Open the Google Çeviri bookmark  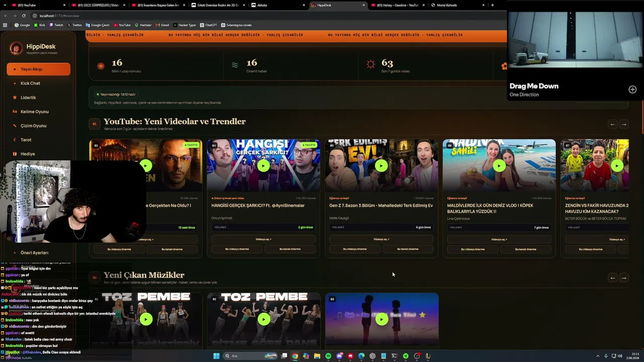click(x=98, y=25)
